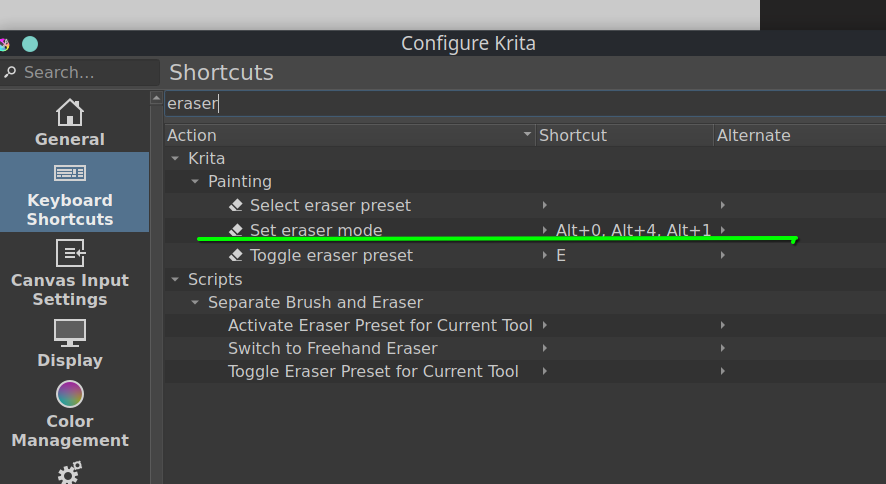Collapse the Painting category

pos(195,181)
